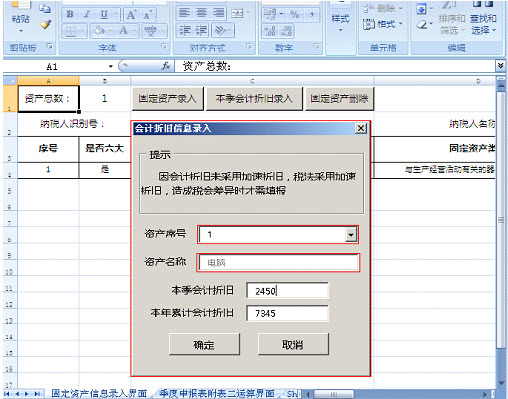Apply percent style
The width and height of the screenshot is (508, 399).
coord(294,14)
